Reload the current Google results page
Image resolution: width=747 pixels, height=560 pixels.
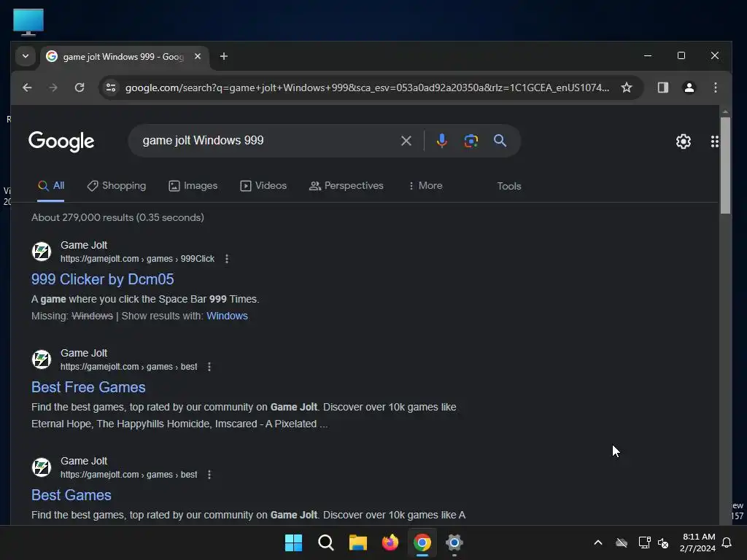80,87
